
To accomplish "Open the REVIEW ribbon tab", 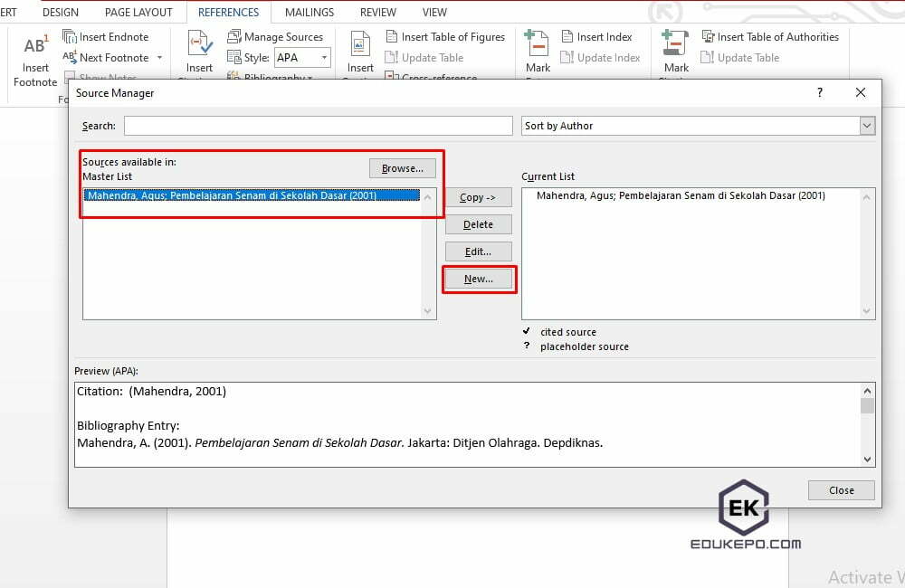I will (377, 12).
